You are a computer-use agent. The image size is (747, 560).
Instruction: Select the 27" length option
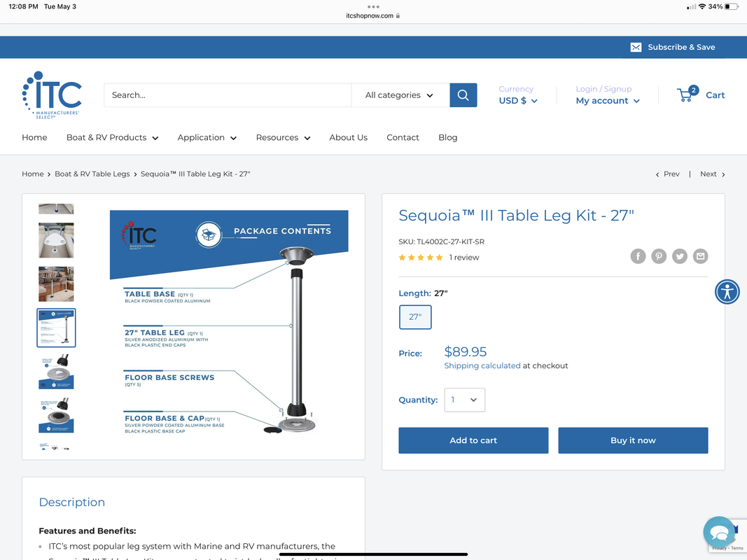coord(415,317)
